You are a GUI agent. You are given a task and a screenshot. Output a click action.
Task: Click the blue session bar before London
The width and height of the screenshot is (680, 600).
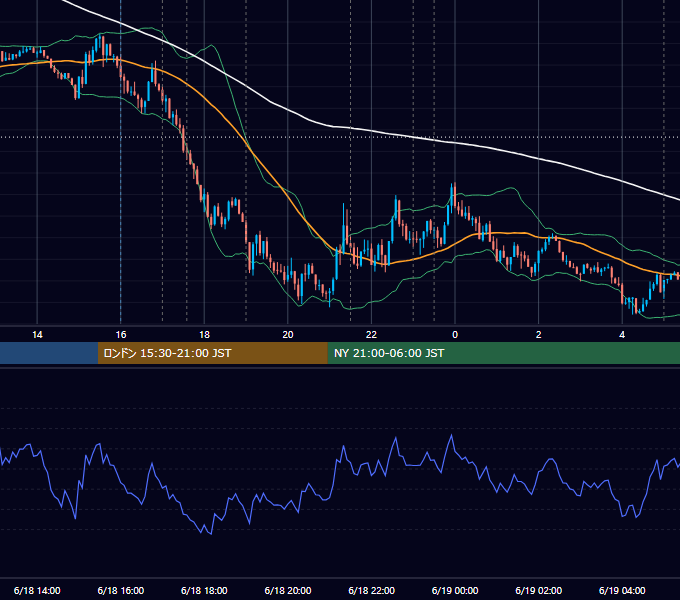coord(49,353)
